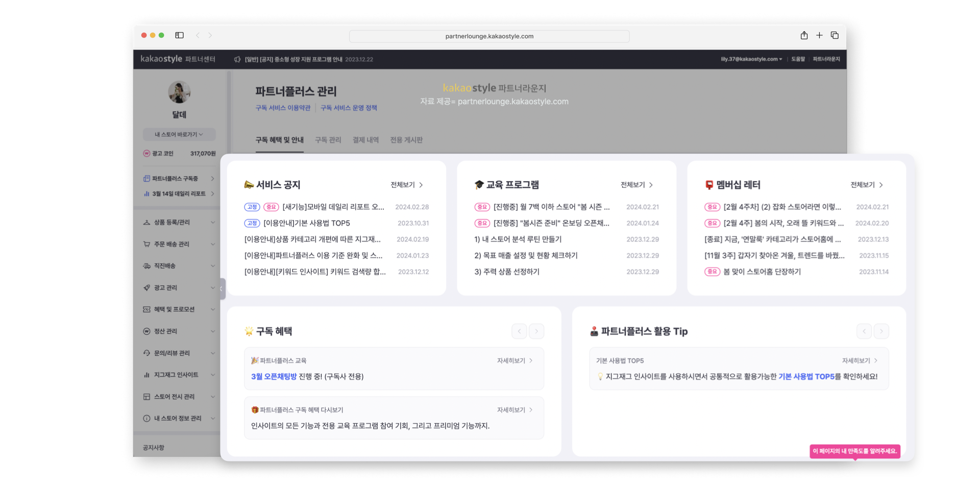980x489 pixels.
Task: Click the 상품 등록/관리 hanger icon
Action: 146,223
